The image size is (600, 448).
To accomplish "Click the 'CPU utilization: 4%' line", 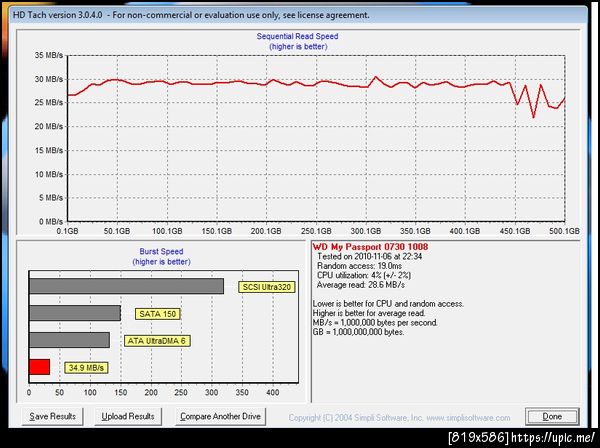I will [364, 275].
